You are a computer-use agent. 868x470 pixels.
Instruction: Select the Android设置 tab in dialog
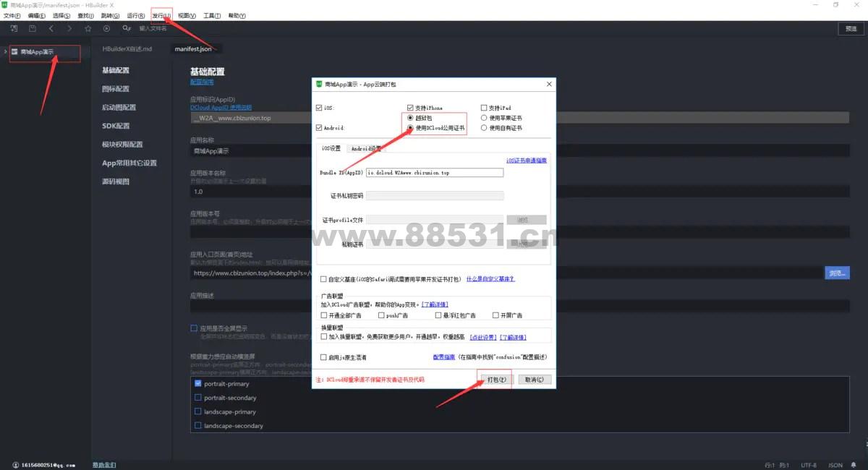pos(366,148)
